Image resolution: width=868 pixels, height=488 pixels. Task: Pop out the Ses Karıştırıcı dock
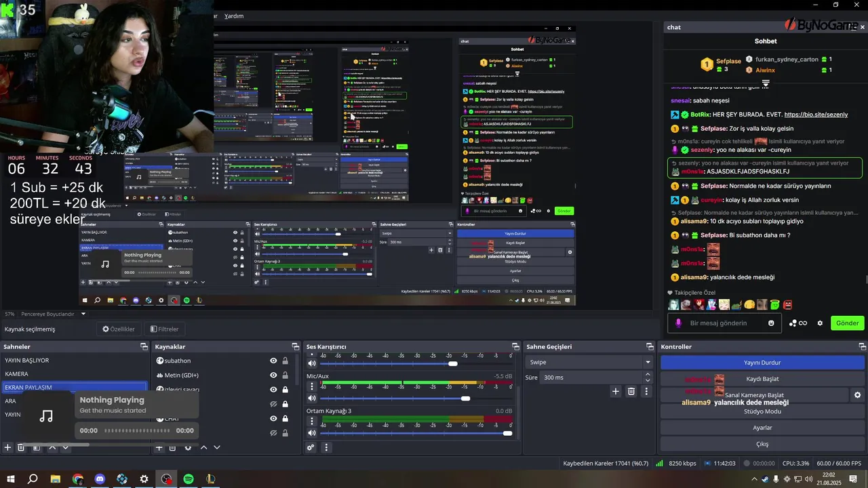515,346
